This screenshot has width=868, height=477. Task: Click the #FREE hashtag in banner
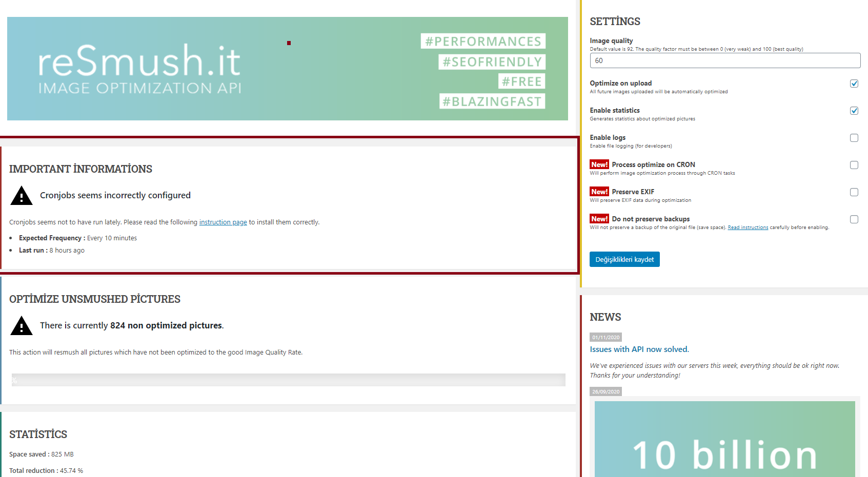click(521, 81)
